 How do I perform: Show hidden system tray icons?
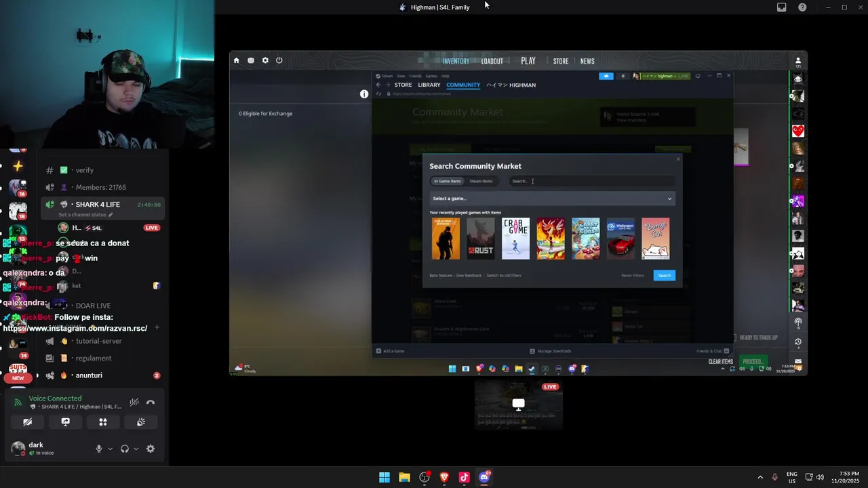pyautogui.click(x=760, y=477)
